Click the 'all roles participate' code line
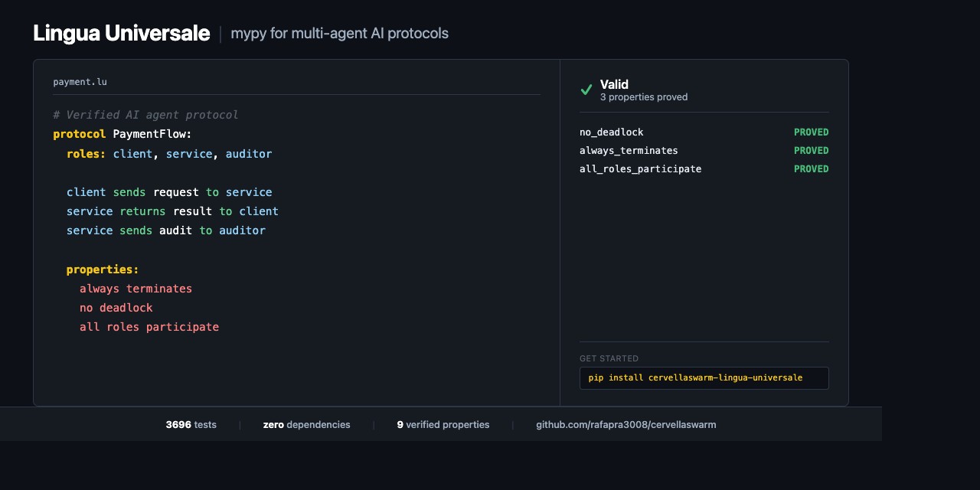The height and width of the screenshot is (490, 980). point(149,327)
